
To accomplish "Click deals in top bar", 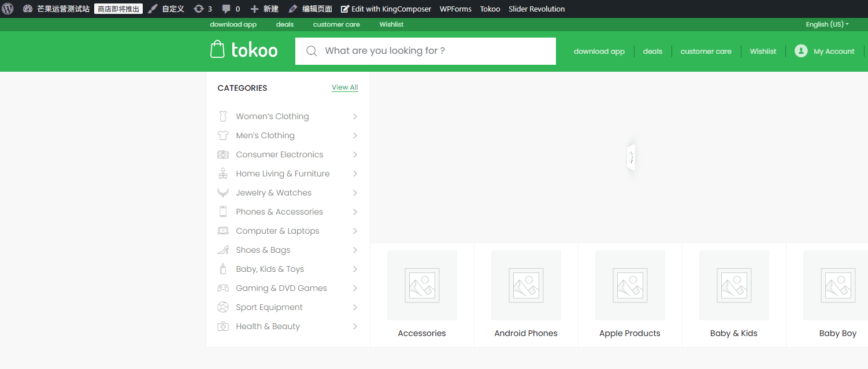I will (x=285, y=24).
